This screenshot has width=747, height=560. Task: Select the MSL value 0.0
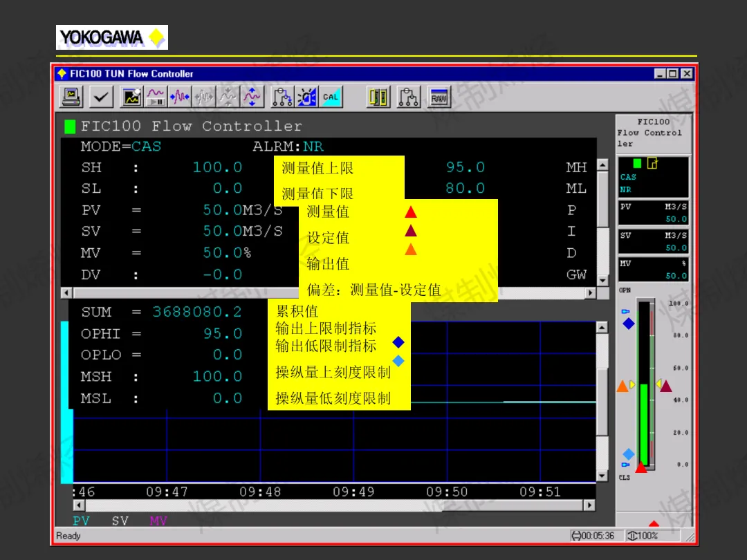(x=228, y=398)
